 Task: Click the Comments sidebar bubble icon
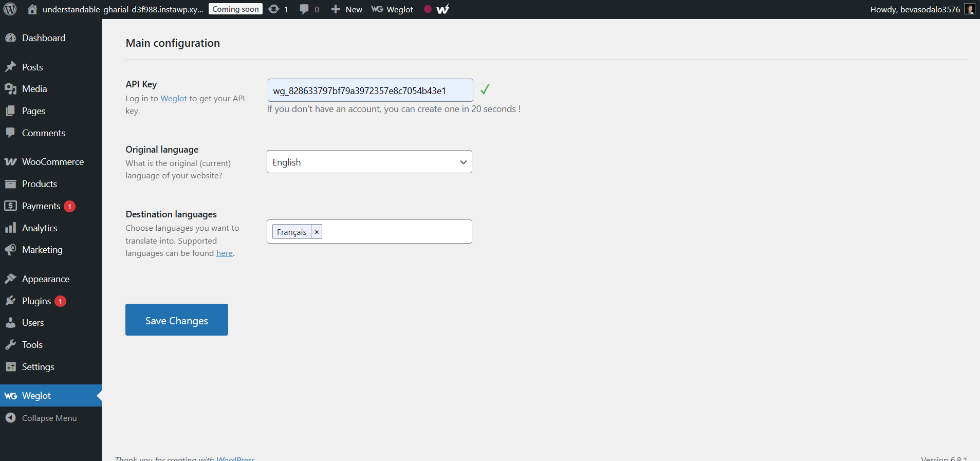click(x=10, y=133)
